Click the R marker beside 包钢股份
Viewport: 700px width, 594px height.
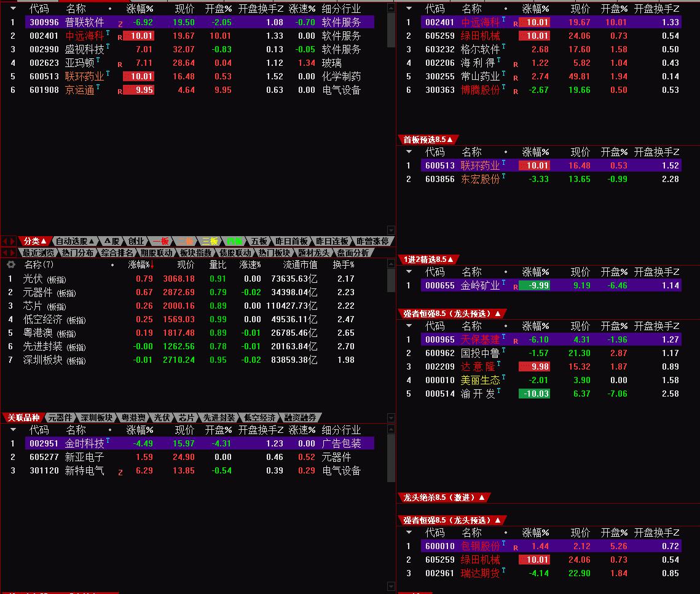[x=516, y=547]
